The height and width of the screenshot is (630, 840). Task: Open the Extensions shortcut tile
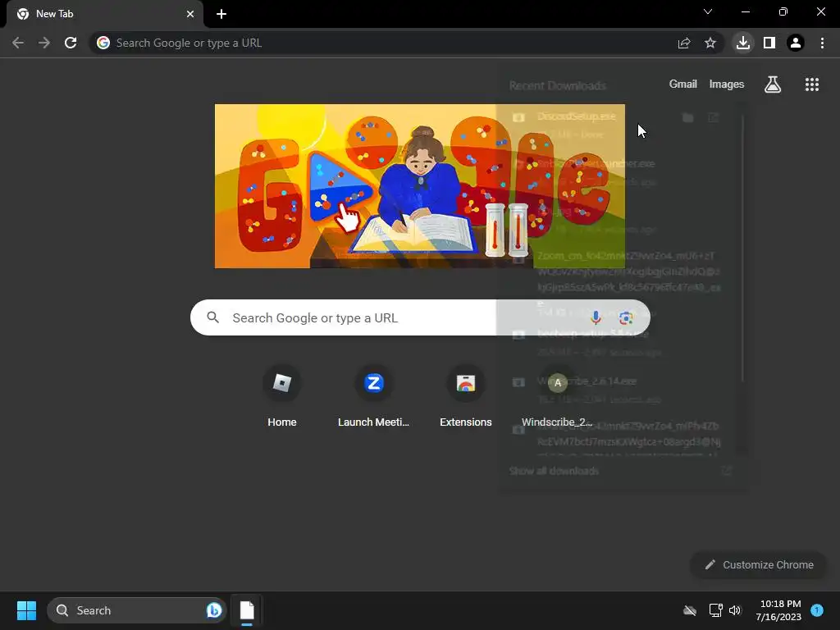466,397
